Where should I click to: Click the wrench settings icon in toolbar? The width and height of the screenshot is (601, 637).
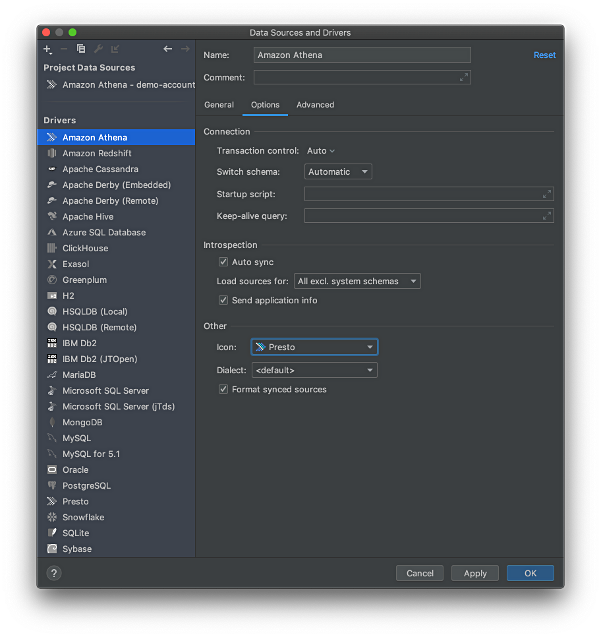pyautogui.click(x=98, y=49)
